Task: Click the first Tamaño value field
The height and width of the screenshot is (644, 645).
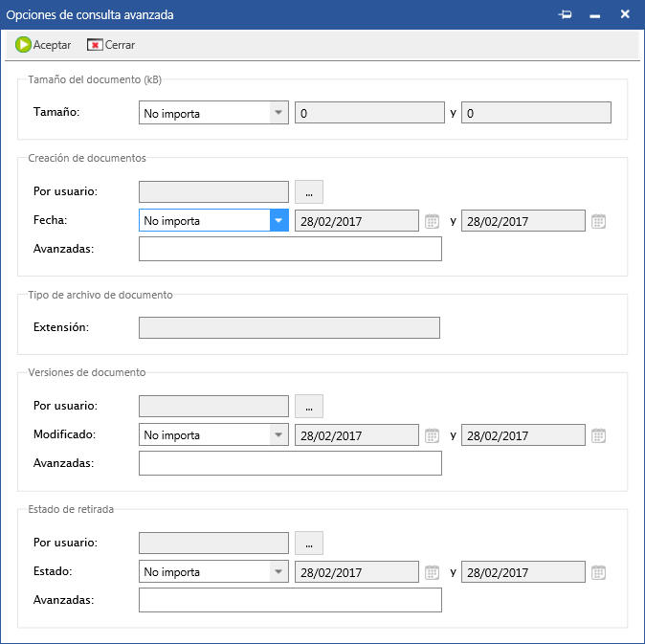Action: 369,113
